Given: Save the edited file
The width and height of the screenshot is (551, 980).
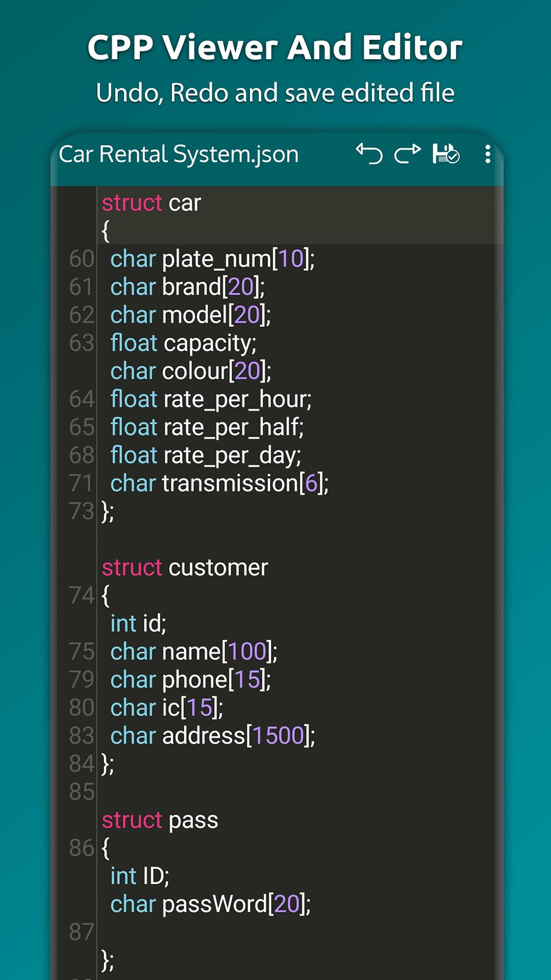Looking at the screenshot, I should [x=446, y=154].
